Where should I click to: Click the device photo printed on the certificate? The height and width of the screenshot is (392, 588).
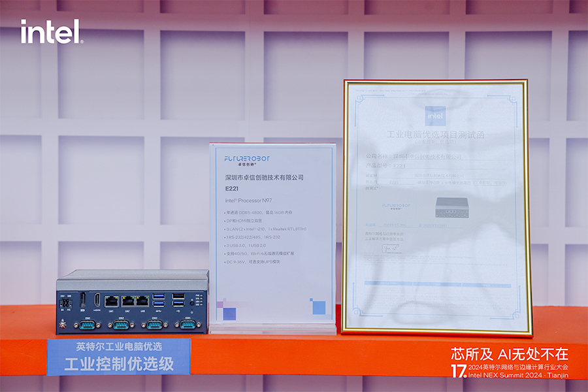(451, 208)
